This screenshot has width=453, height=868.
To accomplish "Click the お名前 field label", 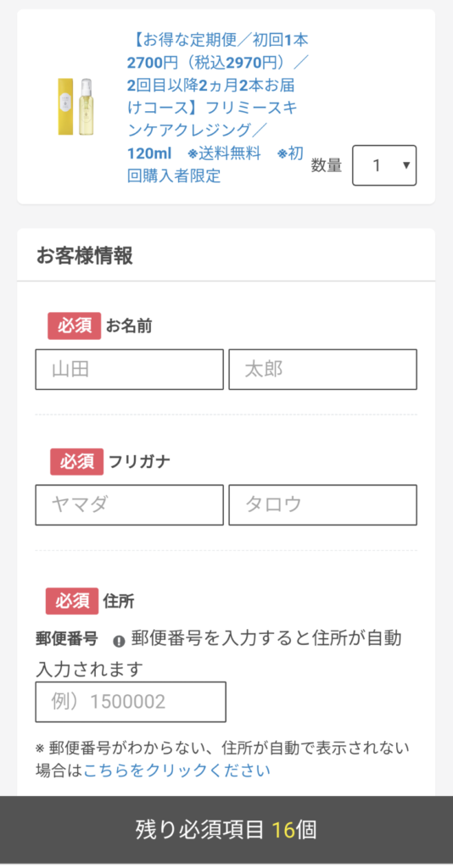I will (x=129, y=326).
